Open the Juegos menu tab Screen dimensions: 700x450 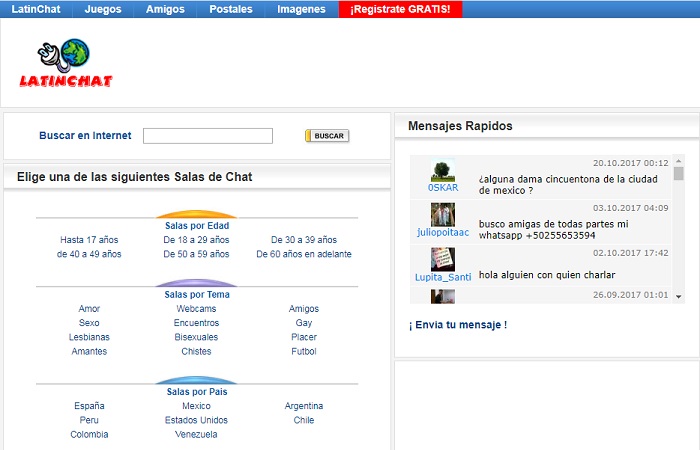[x=103, y=9]
